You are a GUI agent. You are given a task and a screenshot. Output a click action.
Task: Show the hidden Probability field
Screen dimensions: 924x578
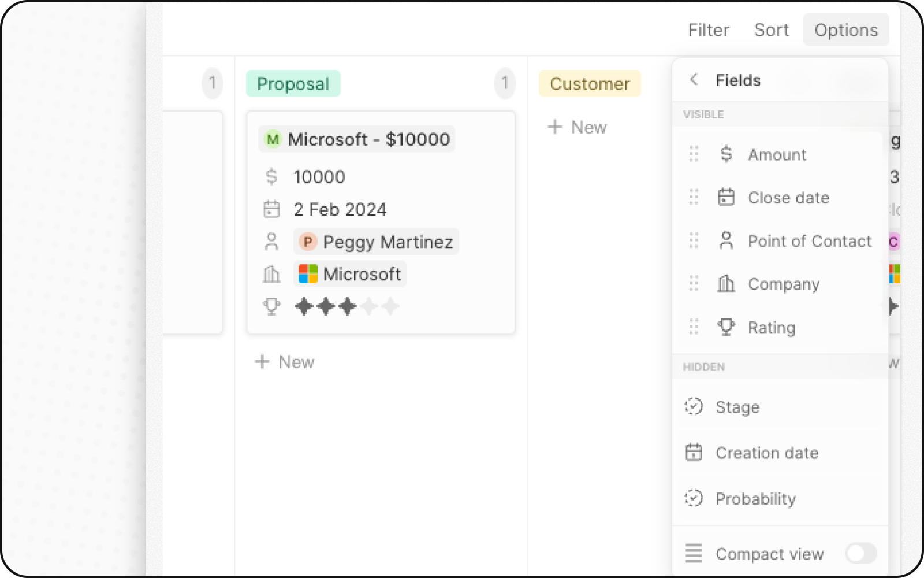click(x=755, y=498)
